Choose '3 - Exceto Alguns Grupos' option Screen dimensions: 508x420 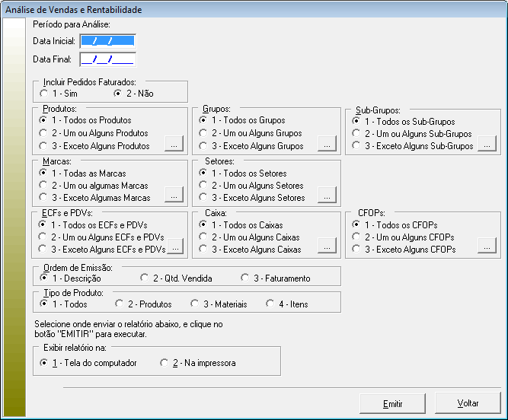tap(203, 146)
